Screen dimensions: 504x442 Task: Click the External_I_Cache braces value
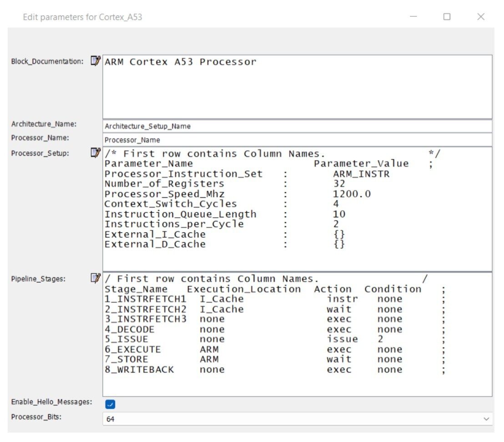(x=339, y=234)
